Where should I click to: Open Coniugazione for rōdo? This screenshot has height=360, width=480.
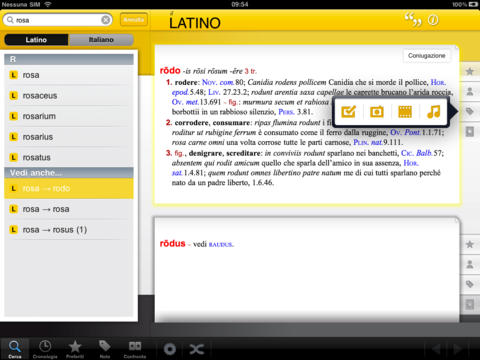point(426,56)
